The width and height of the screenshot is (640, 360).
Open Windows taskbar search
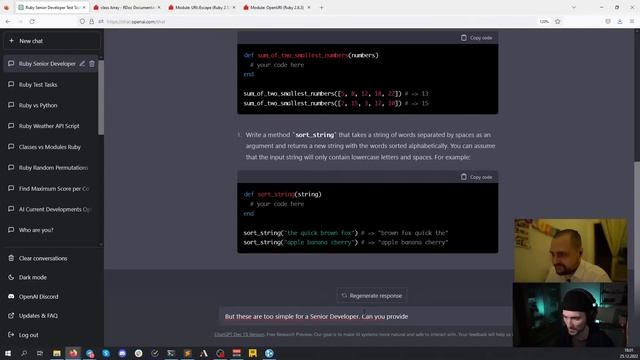click(x=24, y=353)
